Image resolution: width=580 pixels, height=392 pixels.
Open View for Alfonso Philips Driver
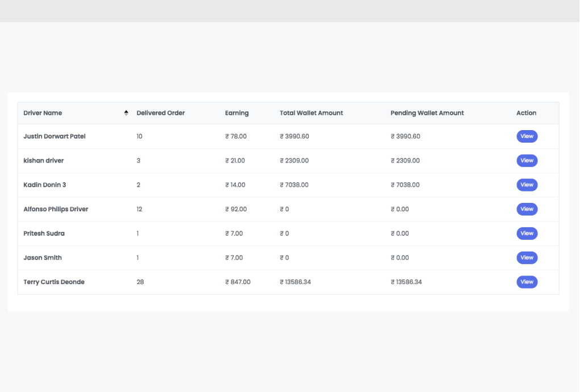click(x=527, y=209)
